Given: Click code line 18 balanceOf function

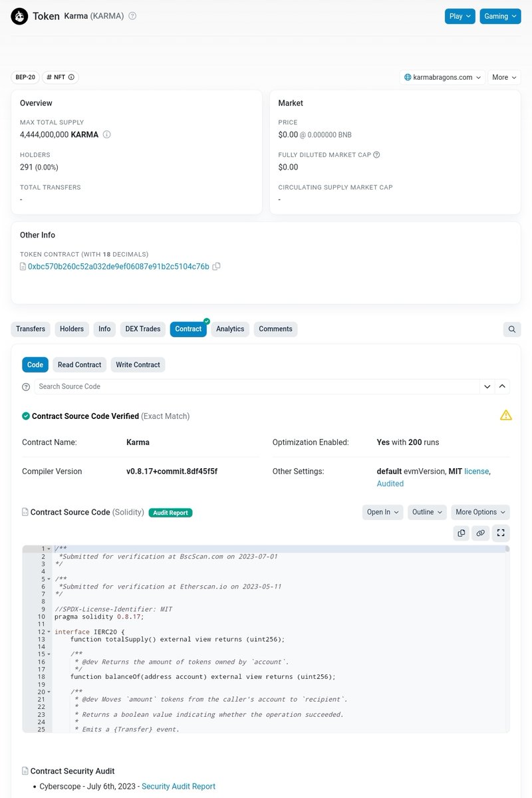Looking at the screenshot, I should (203, 677).
